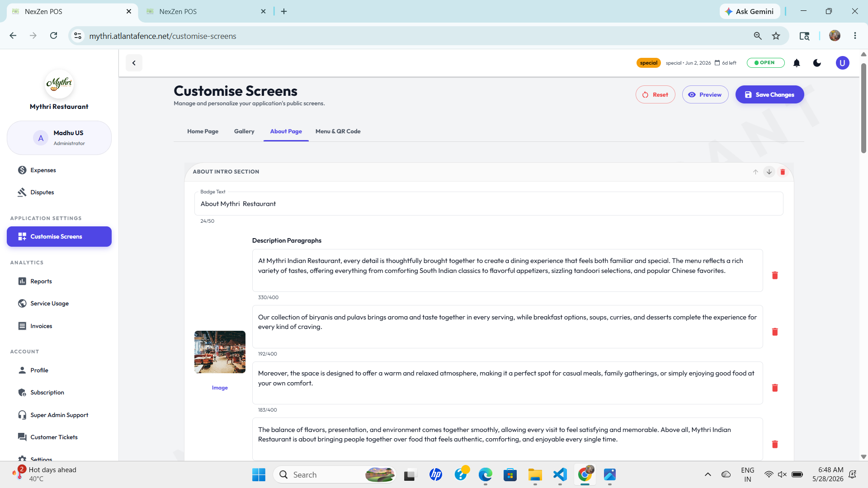Click address bar URL
The height and width of the screenshot is (488, 868).
point(163,36)
